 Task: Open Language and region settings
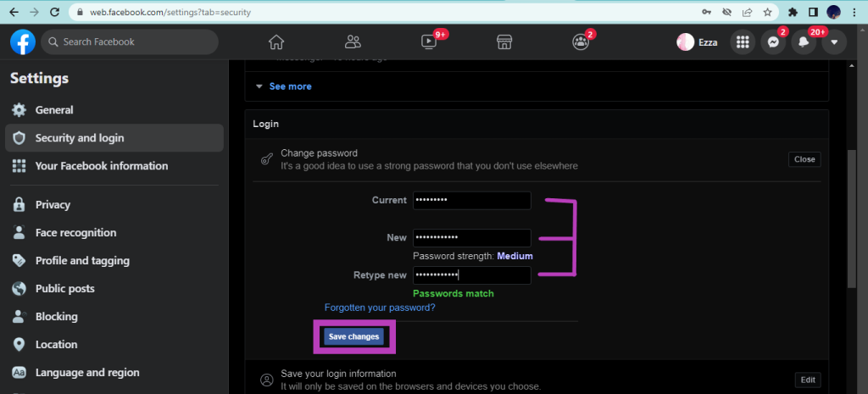(x=114, y=373)
